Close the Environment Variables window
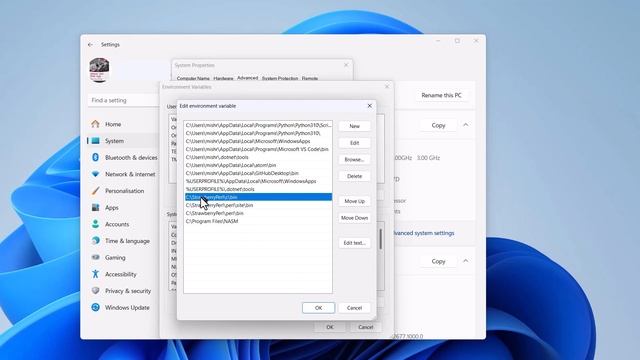The width and height of the screenshot is (640, 360). [x=387, y=87]
